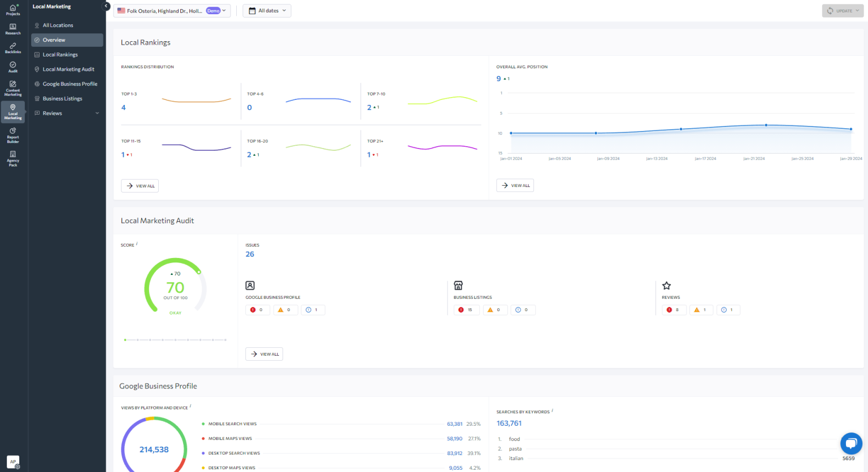Collapse the Local Marketing sidebar

pos(106,6)
